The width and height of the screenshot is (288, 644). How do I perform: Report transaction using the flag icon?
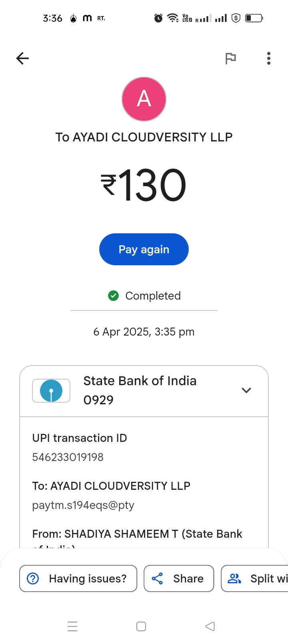pos(230,58)
